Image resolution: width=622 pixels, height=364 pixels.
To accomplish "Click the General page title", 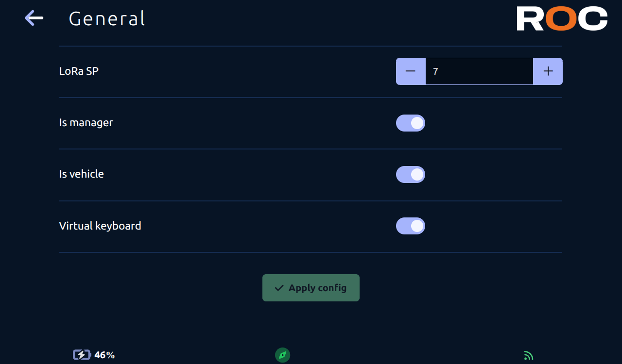I will tap(107, 18).
